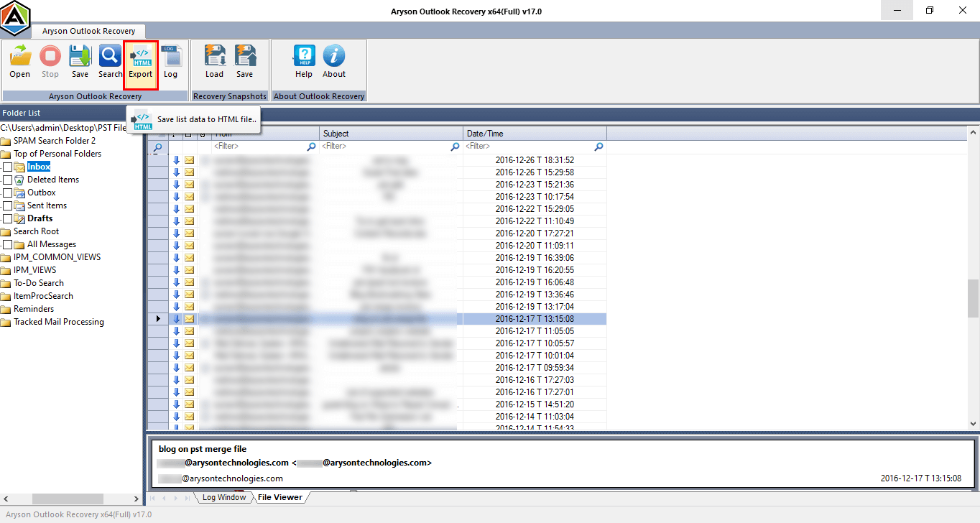Screen dimensions: 980x523
Task: Click the SPAM Search Folder 2 folder icon
Action: click(x=6, y=141)
